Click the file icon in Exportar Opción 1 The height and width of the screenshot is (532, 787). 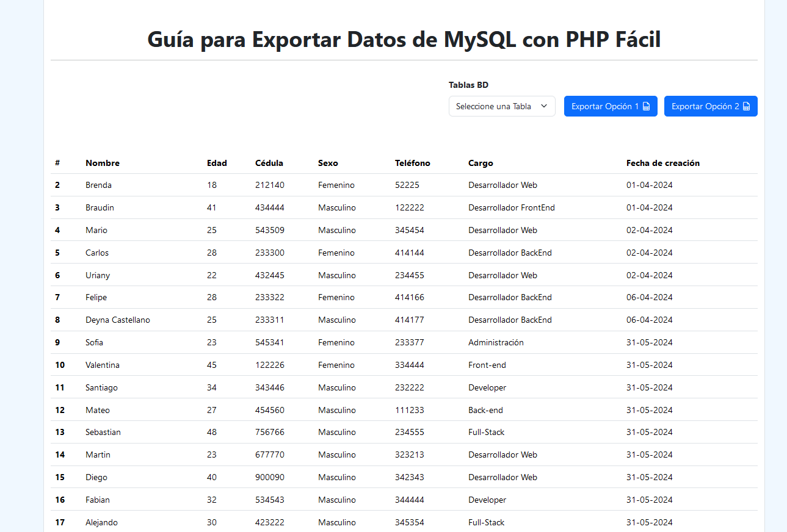click(646, 107)
